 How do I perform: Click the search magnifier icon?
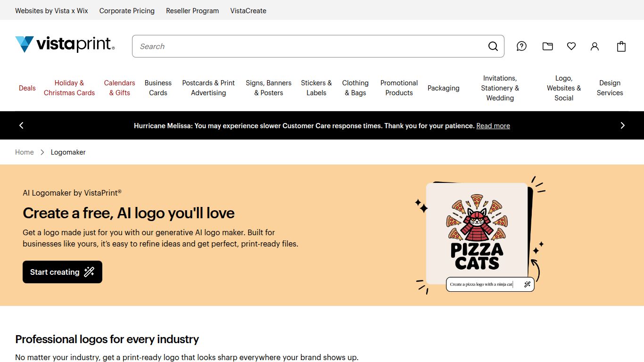coord(493,46)
